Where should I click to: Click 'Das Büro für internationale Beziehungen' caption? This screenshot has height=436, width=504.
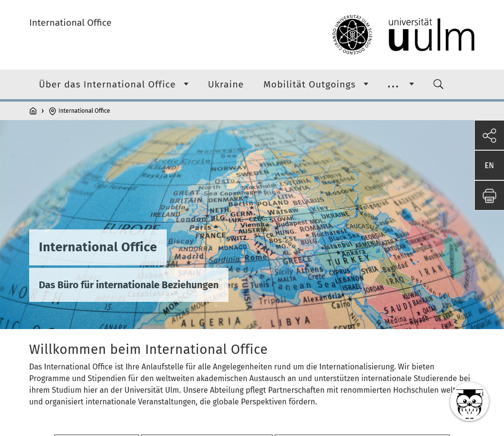point(129,285)
